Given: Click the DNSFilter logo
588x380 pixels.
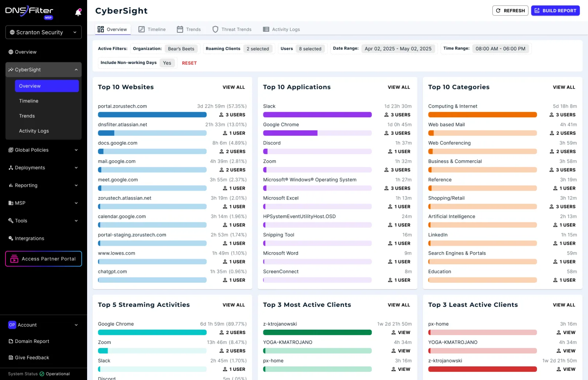Looking at the screenshot, I should click(x=29, y=12).
